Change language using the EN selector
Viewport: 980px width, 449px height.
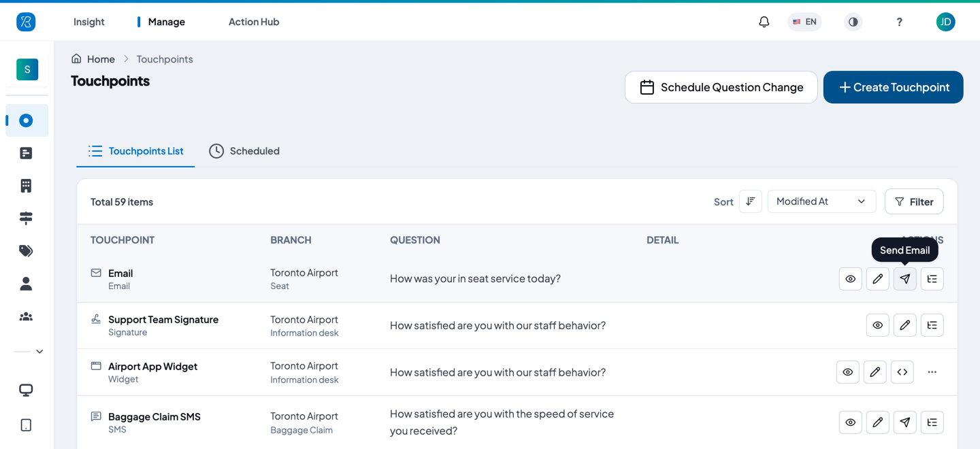(804, 22)
